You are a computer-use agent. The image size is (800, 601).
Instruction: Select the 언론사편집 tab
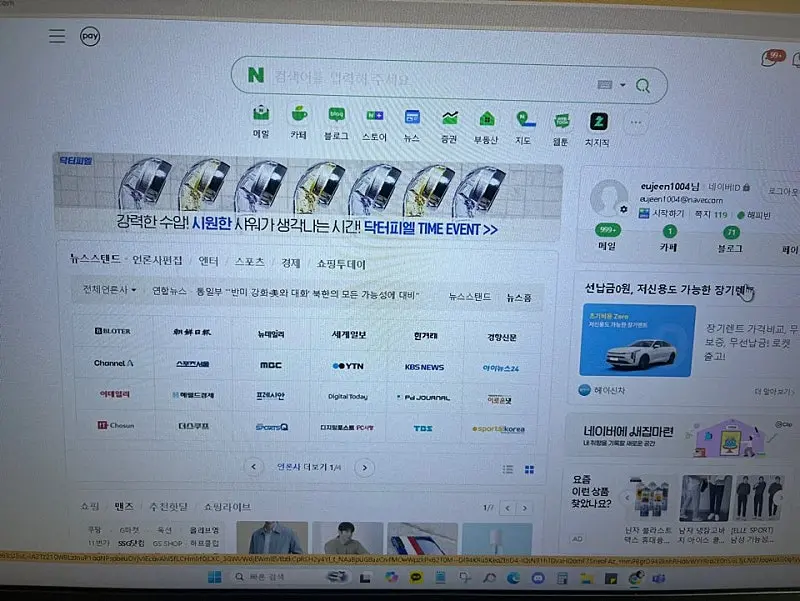[157, 260]
